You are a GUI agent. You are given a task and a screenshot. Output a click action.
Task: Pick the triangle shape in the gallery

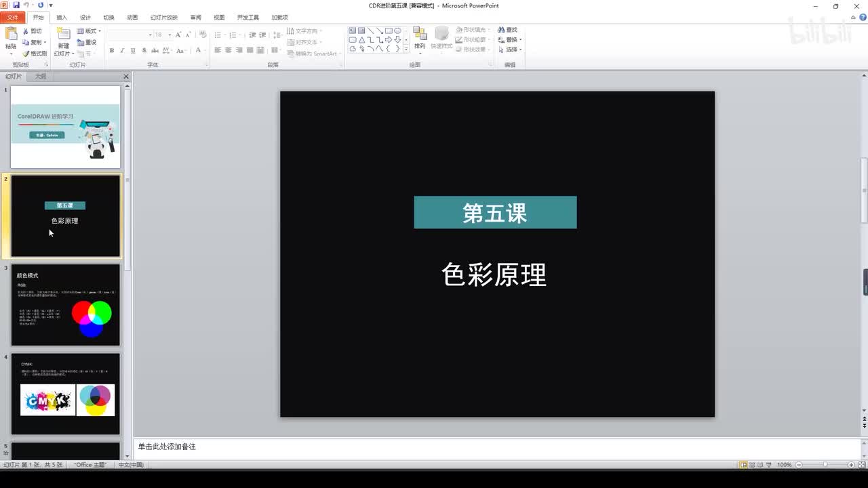point(361,39)
